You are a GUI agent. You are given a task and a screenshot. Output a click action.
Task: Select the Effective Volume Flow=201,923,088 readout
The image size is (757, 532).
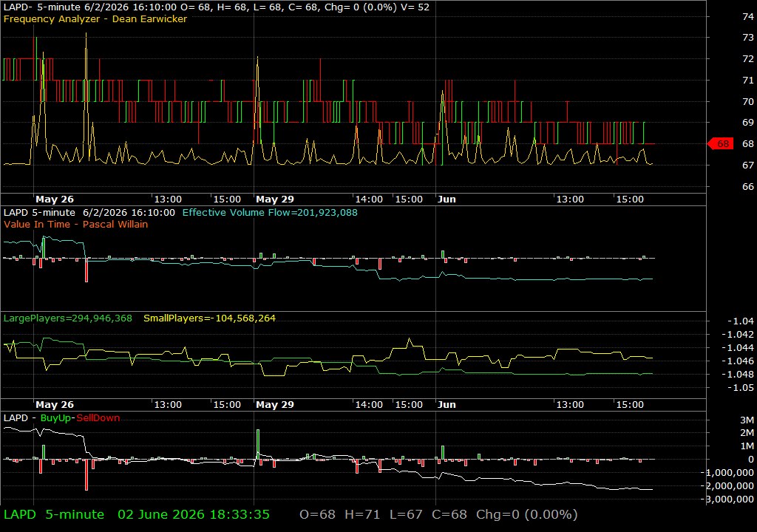[270, 212]
